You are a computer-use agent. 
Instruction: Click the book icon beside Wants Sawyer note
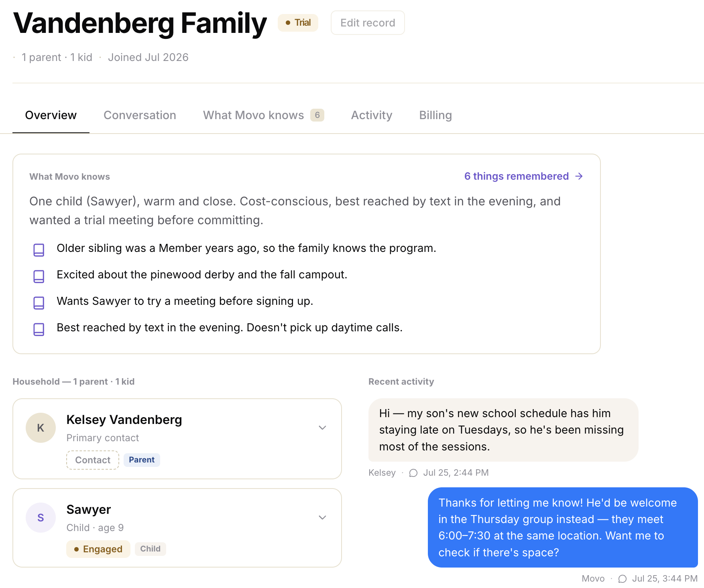pyautogui.click(x=39, y=303)
